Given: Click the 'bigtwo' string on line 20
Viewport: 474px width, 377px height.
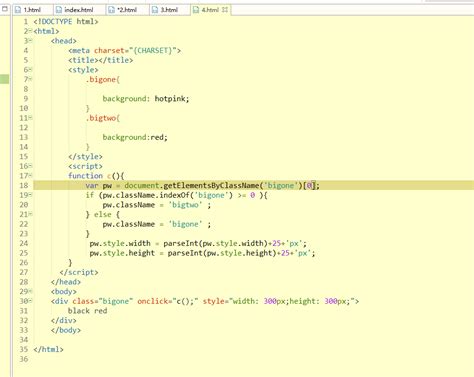Looking at the screenshot, I should (185, 205).
